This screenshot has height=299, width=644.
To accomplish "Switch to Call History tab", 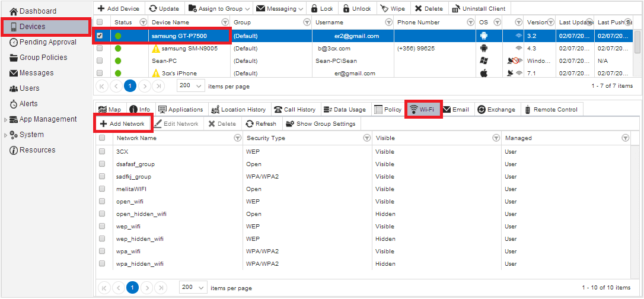I will (x=295, y=110).
